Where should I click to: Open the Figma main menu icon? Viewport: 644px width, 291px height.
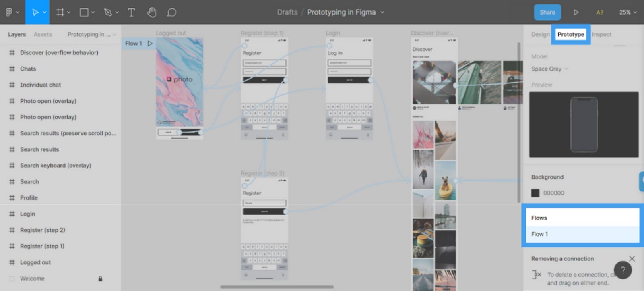coord(9,12)
